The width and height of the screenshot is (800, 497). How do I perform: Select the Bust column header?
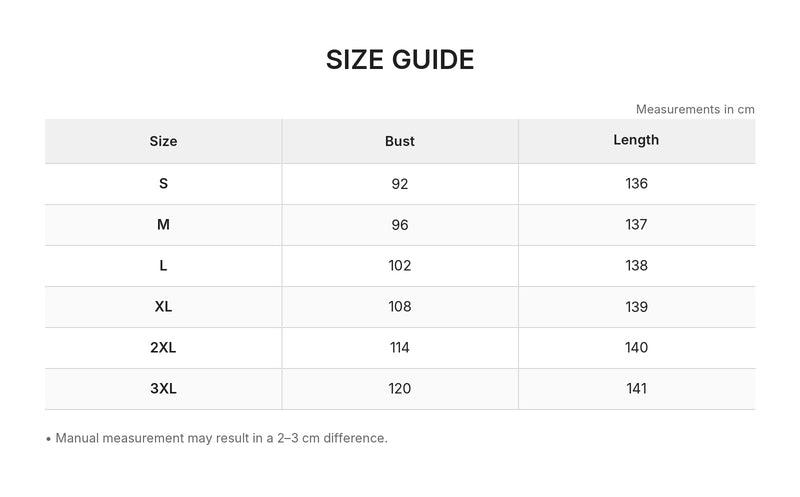pyautogui.click(x=399, y=141)
